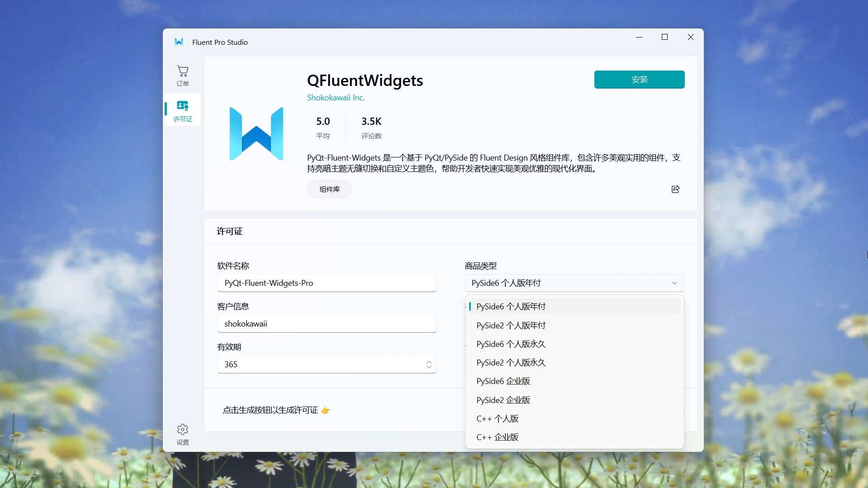Increase 有效期 with up arrow

point(429,362)
